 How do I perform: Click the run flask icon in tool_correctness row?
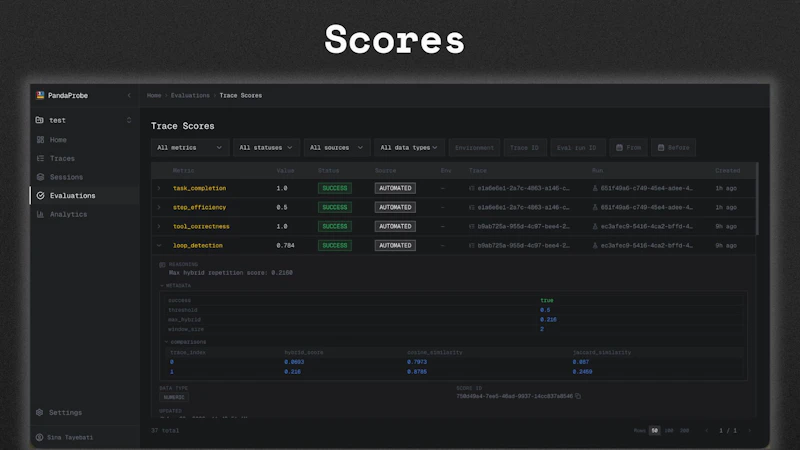point(595,227)
